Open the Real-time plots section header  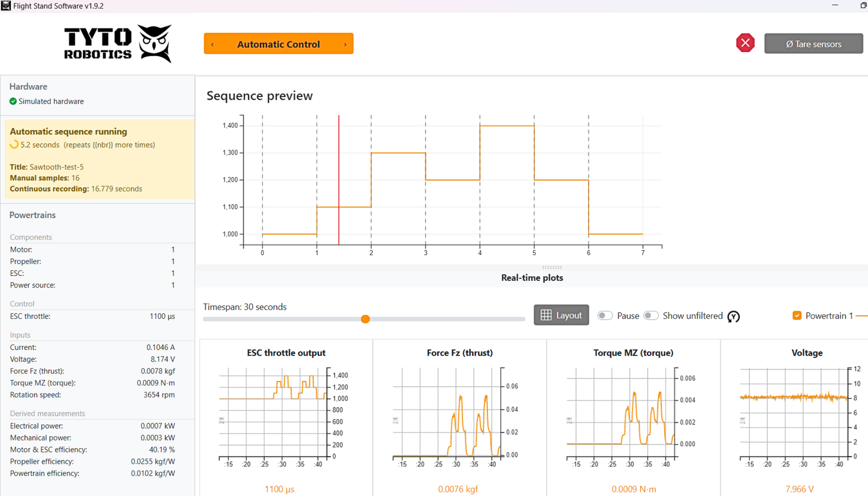click(x=532, y=278)
